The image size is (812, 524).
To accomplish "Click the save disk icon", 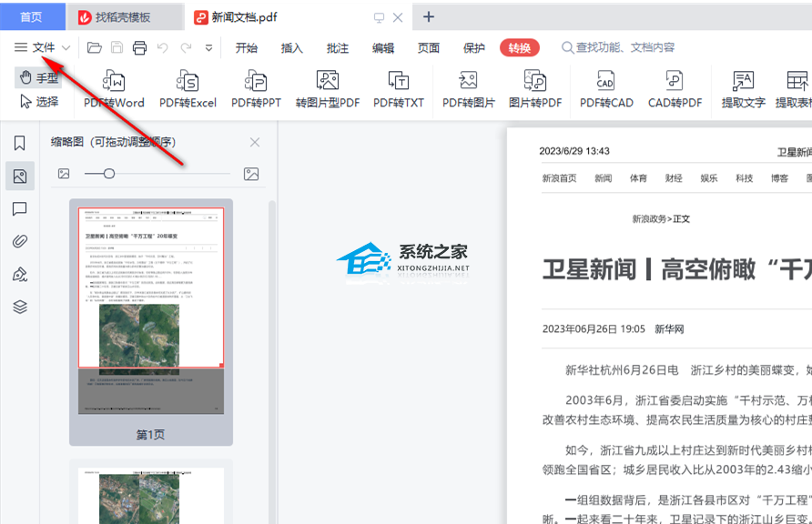I will (x=117, y=48).
